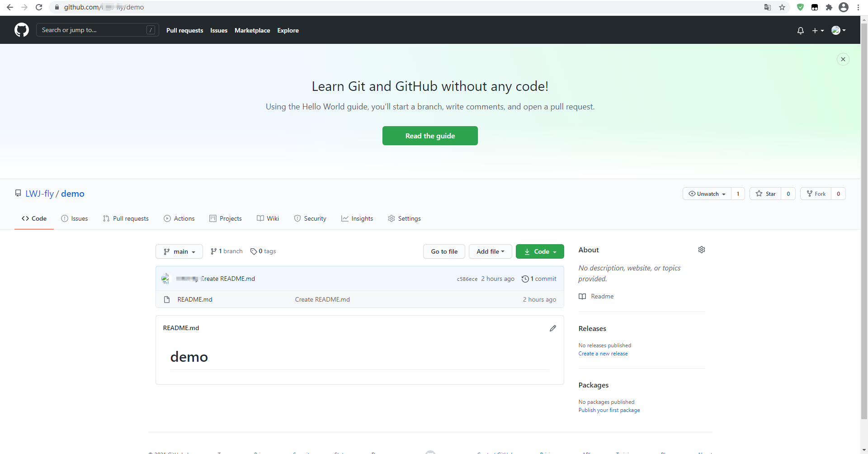The height and width of the screenshot is (454, 868).
Task: Open Explore in the top navigation
Action: click(x=288, y=30)
